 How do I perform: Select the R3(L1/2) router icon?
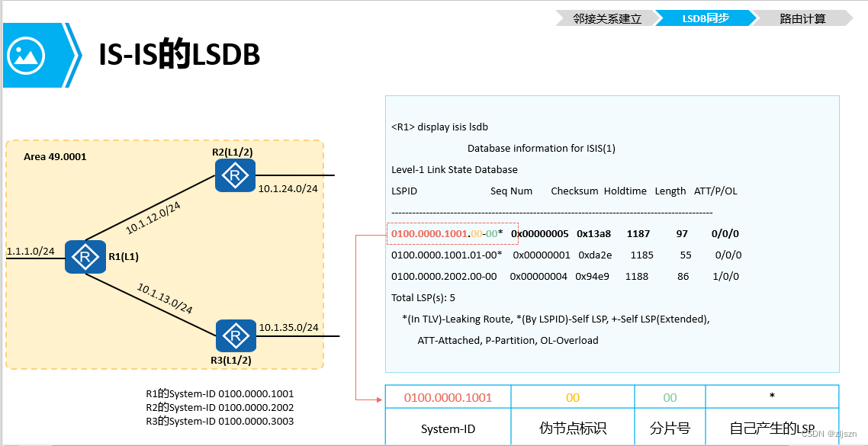click(236, 335)
